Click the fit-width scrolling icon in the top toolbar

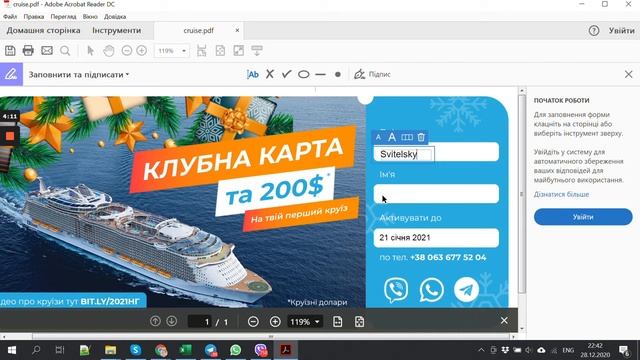[202, 51]
